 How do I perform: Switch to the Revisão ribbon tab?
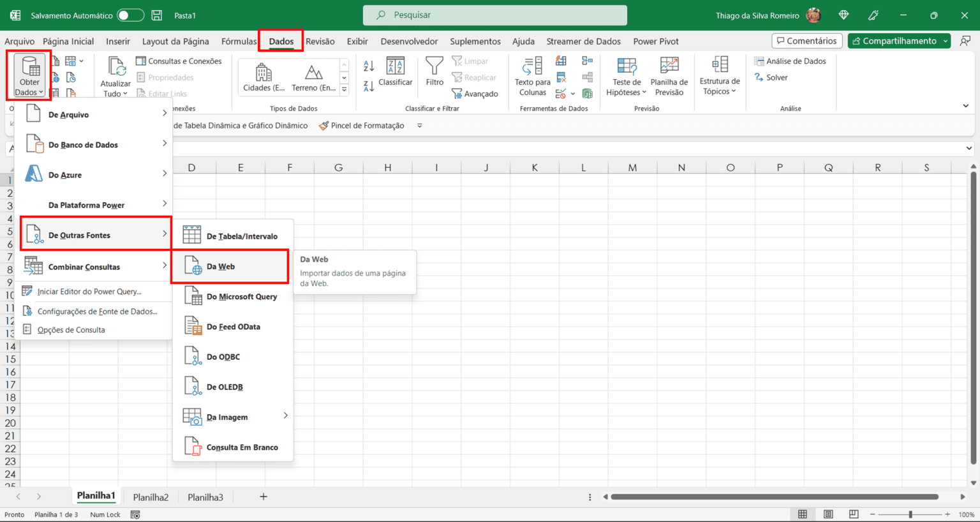[320, 41]
